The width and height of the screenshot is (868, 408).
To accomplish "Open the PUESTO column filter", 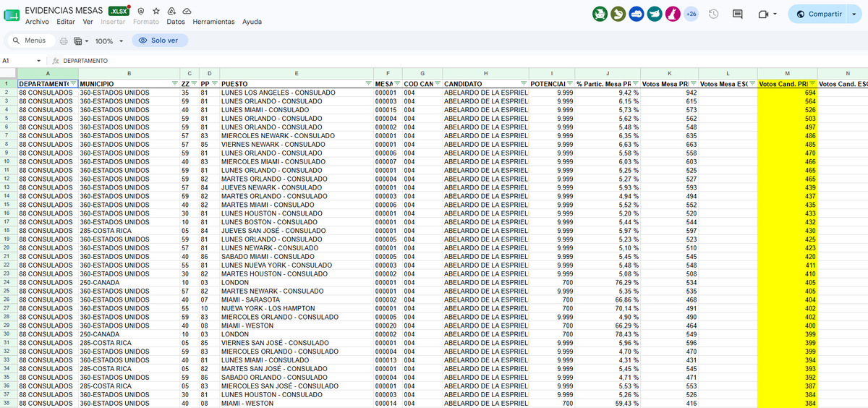I will coord(368,85).
